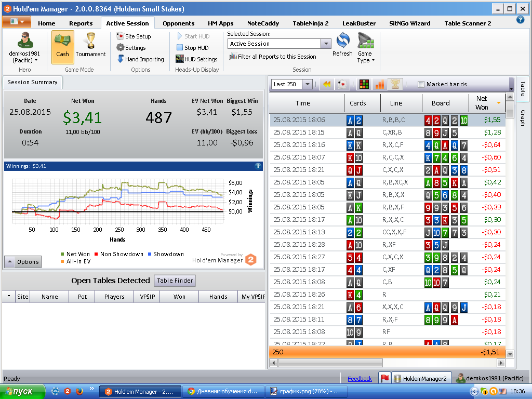Click the horizontal scrollbar right arrow
The image size is (532, 399).
[501, 363]
